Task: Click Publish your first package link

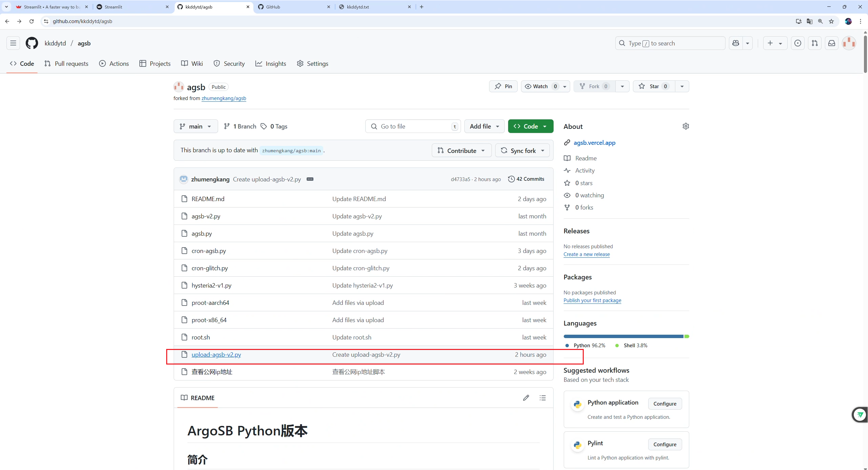Action: pyautogui.click(x=592, y=300)
